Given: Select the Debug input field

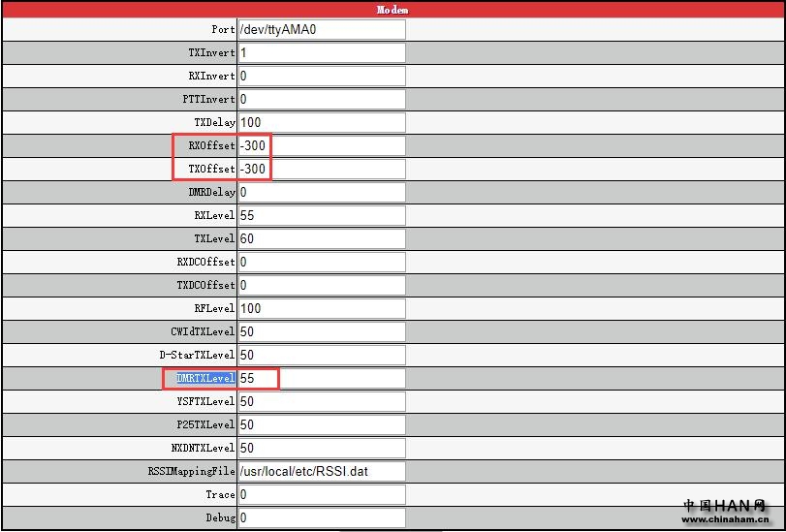Looking at the screenshot, I should pyautogui.click(x=321, y=517).
